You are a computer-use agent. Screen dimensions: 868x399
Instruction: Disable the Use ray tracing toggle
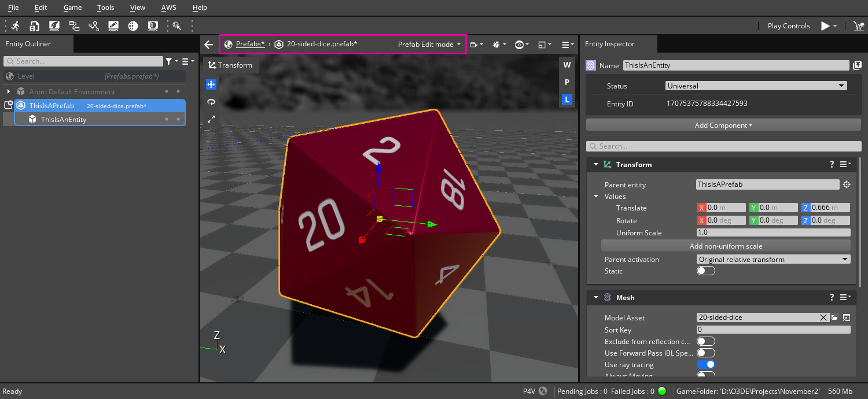706,364
